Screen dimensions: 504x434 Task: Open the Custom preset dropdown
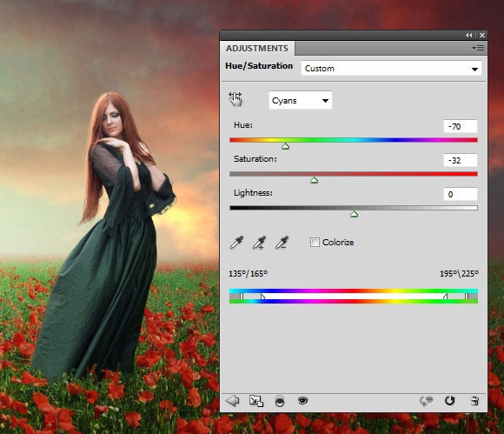click(391, 69)
